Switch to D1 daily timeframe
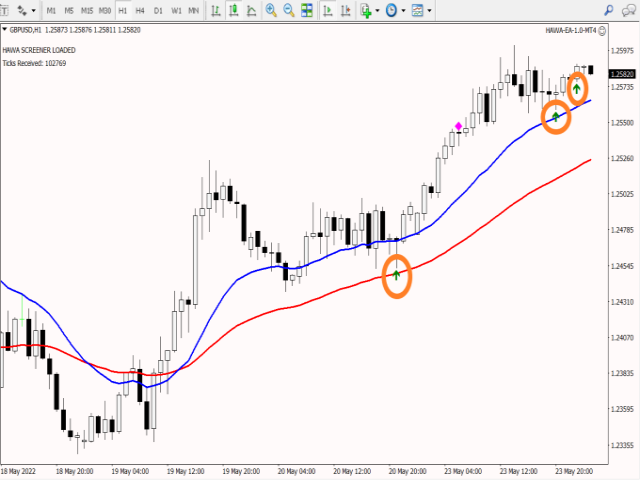 [158, 11]
